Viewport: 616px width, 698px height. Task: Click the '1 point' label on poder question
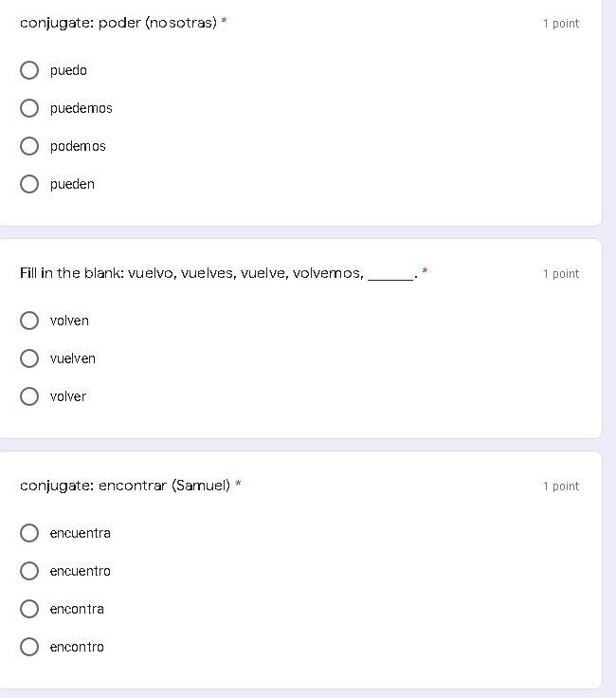click(x=561, y=24)
